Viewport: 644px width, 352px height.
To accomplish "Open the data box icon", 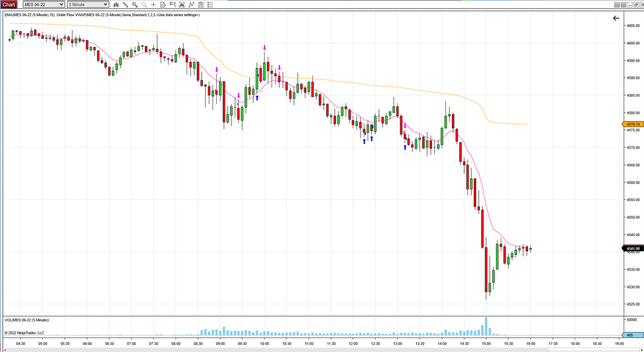I will coord(163,4).
